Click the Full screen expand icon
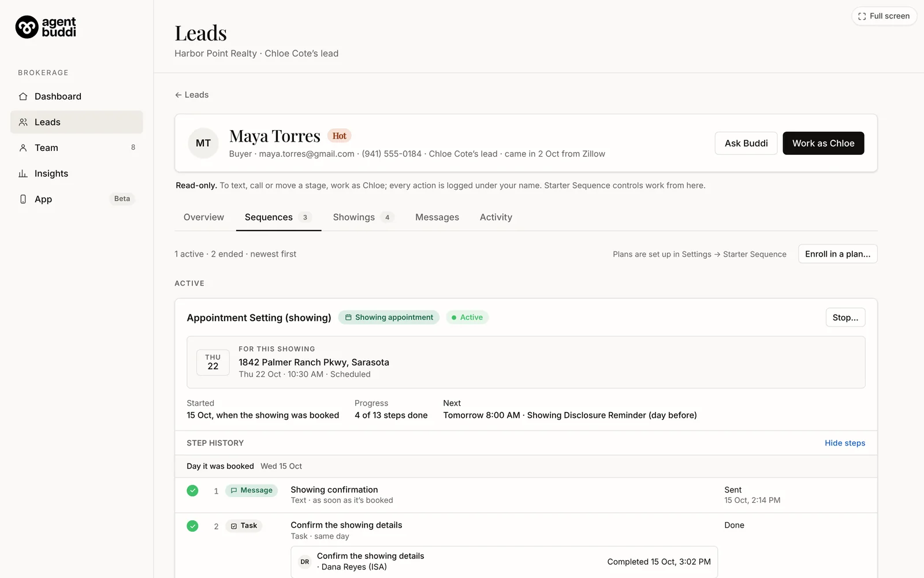The image size is (924, 578). pos(862,16)
